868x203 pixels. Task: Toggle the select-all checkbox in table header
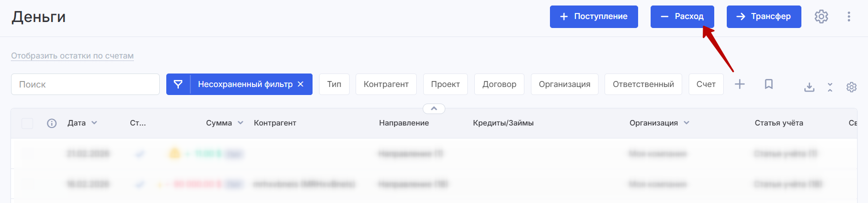pos(28,123)
